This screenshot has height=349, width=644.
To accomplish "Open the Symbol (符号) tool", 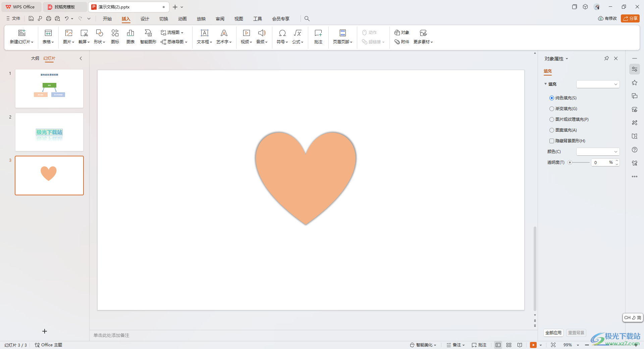I will (282, 33).
